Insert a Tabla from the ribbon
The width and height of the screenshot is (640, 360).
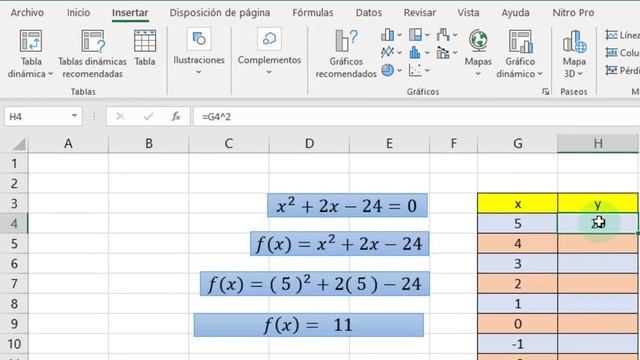click(145, 47)
